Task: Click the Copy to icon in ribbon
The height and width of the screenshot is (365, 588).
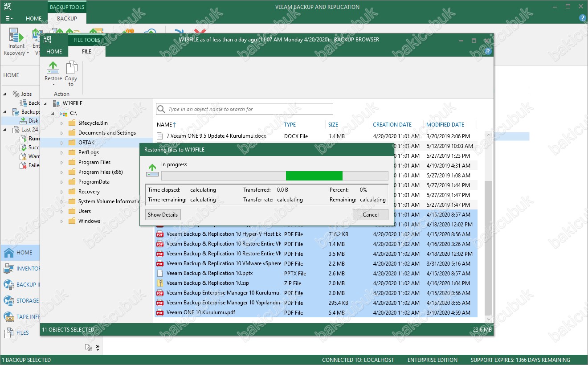Action: pos(71,68)
